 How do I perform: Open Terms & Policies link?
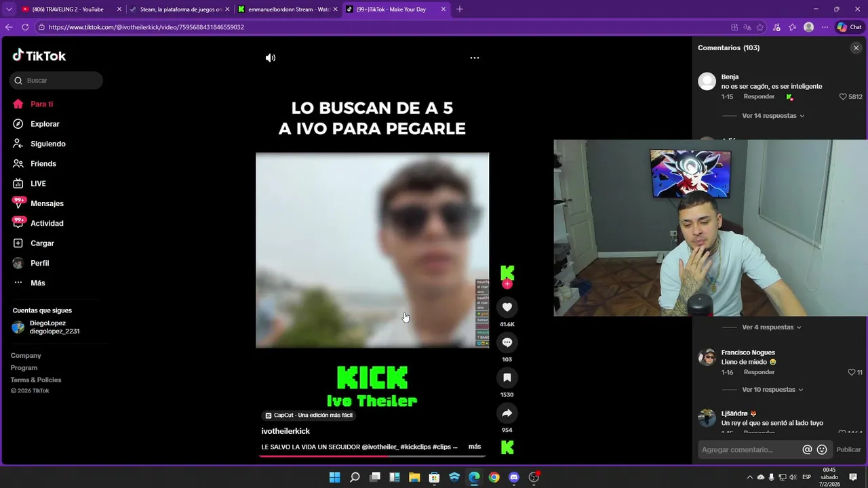pyautogui.click(x=36, y=380)
